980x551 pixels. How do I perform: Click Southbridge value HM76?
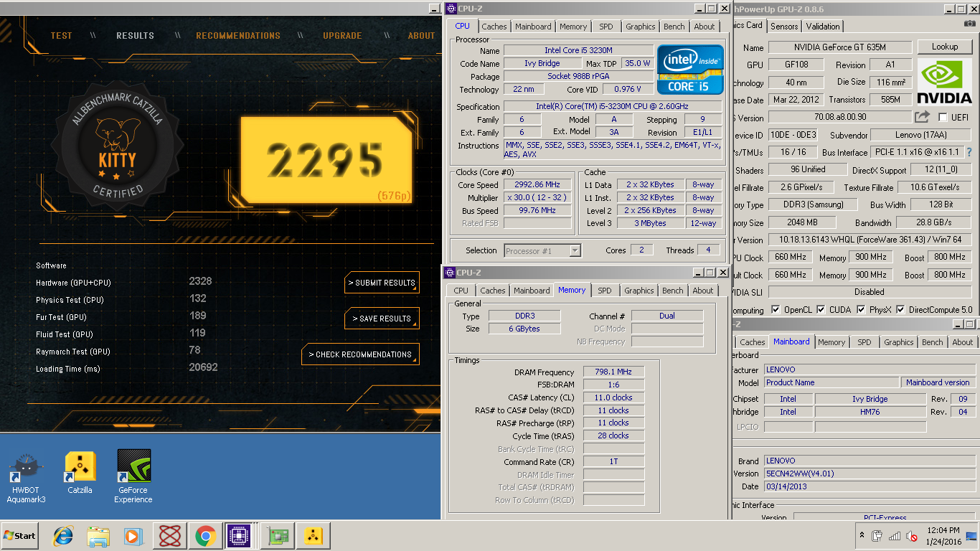tap(870, 412)
